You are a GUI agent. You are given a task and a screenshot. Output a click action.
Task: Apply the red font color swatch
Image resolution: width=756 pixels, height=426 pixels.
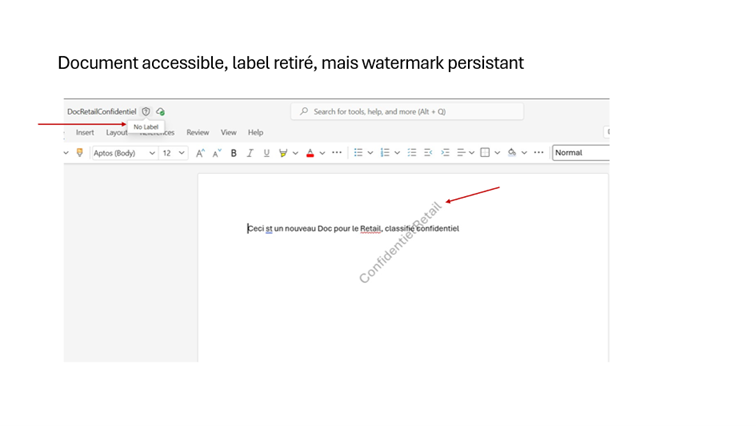(310, 153)
